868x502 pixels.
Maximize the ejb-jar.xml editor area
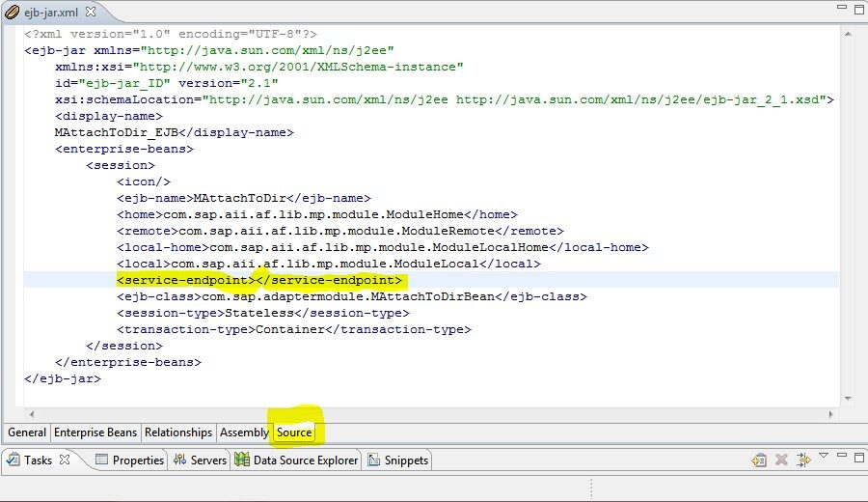coord(857,10)
